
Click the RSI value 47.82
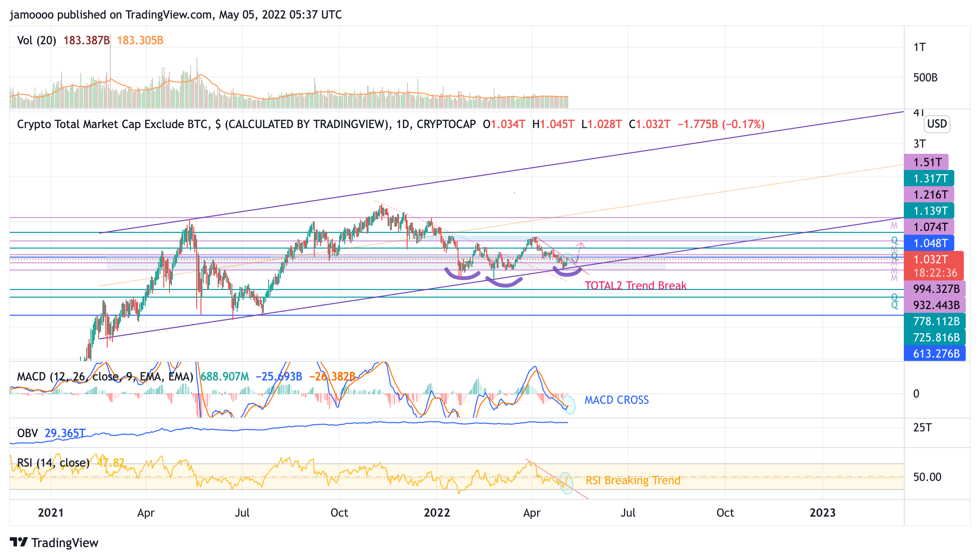click(110, 463)
